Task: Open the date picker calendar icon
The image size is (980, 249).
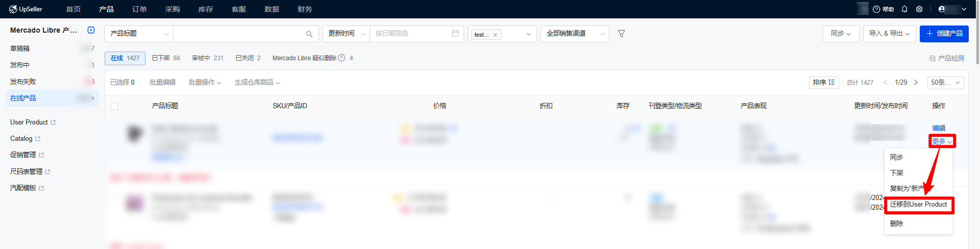Action: 455,34
